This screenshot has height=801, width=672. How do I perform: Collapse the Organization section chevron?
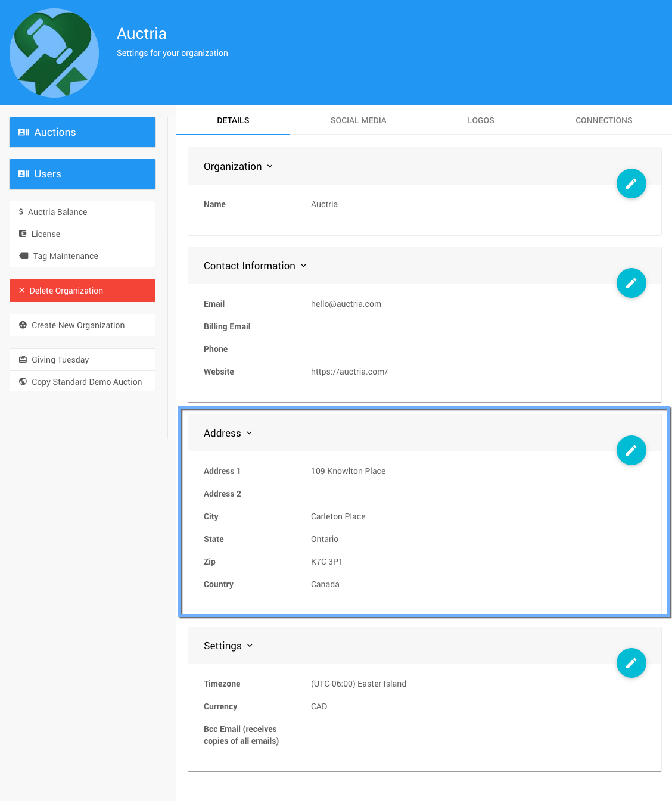pos(270,166)
